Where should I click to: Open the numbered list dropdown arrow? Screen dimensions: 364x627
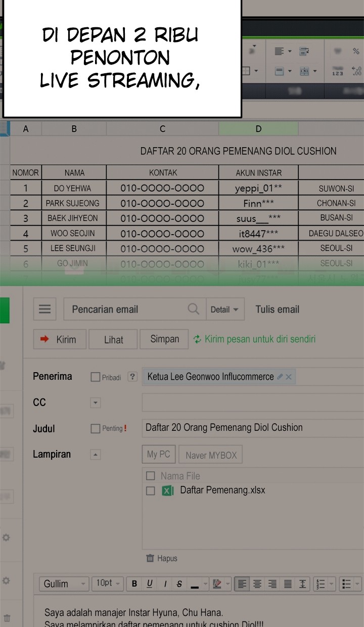(x=332, y=584)
